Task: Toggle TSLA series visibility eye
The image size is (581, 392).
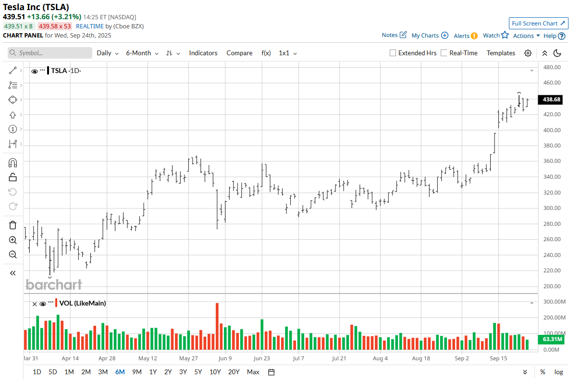Action: point(35,71)
